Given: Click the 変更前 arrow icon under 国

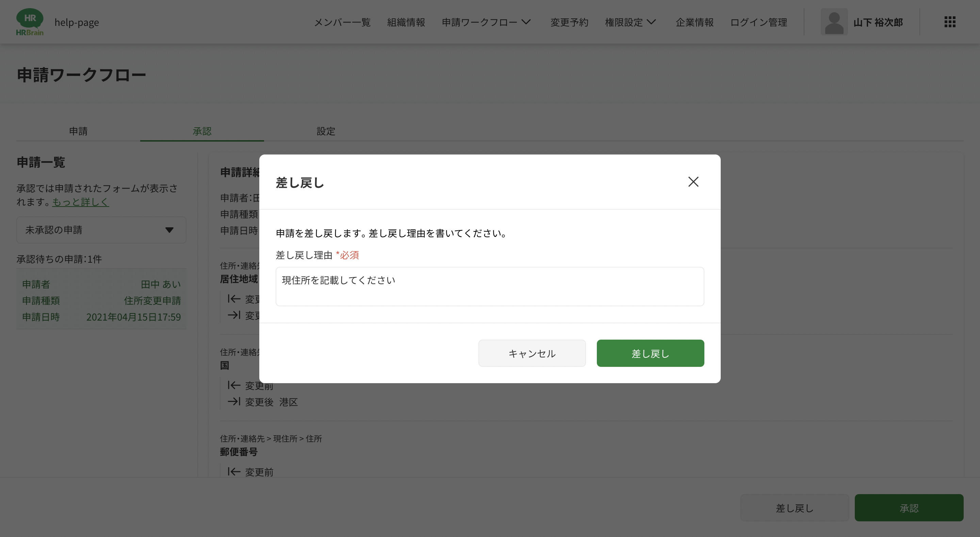Looking at the screenshot, I should click(x=234, y=385).
